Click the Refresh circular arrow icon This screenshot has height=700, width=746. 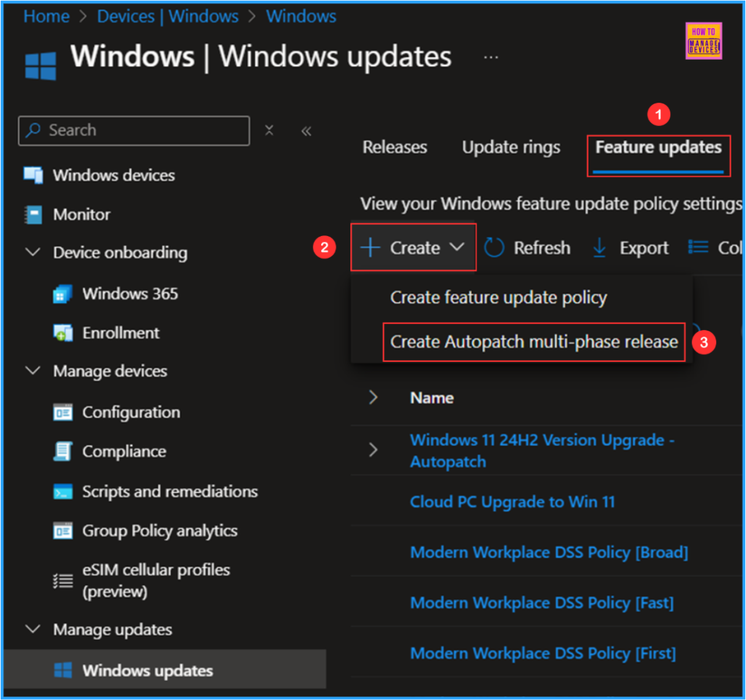click(x=494, y=248)
